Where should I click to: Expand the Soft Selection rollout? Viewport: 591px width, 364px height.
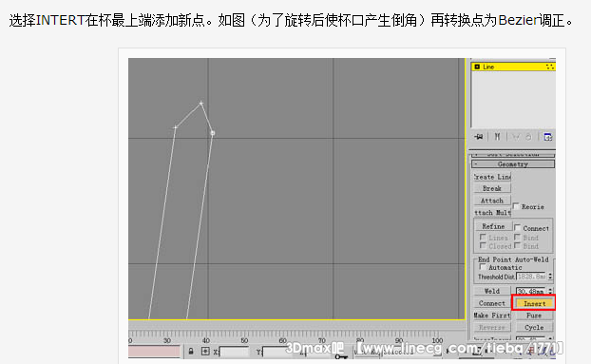point(513,155)
